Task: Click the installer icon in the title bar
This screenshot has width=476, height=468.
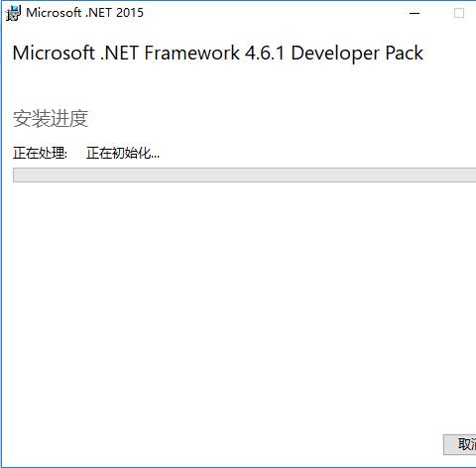Action: coord(13,13)
